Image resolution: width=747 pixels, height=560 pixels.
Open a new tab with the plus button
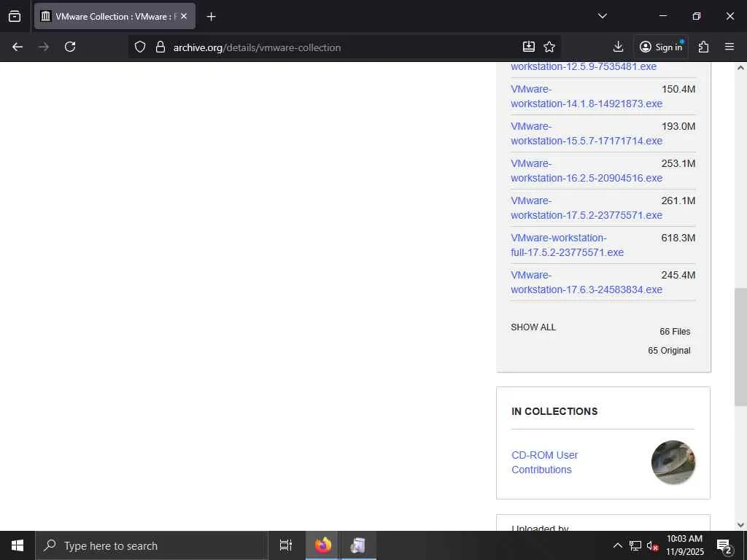click(211, 17)
